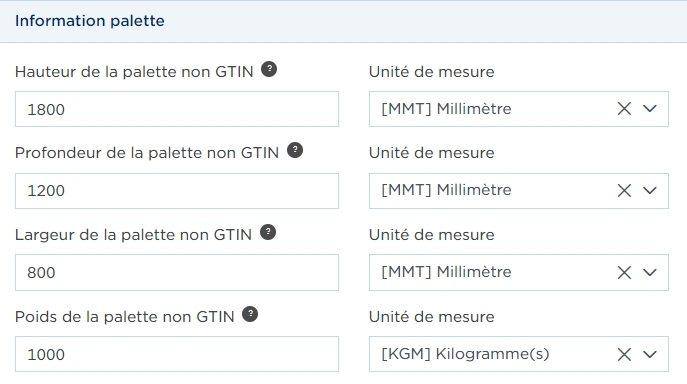Image resolution: width=687 pixels, height=384 pixels.
Task: Focus the Profondeur field containing 1200
Action: [177, 191]
